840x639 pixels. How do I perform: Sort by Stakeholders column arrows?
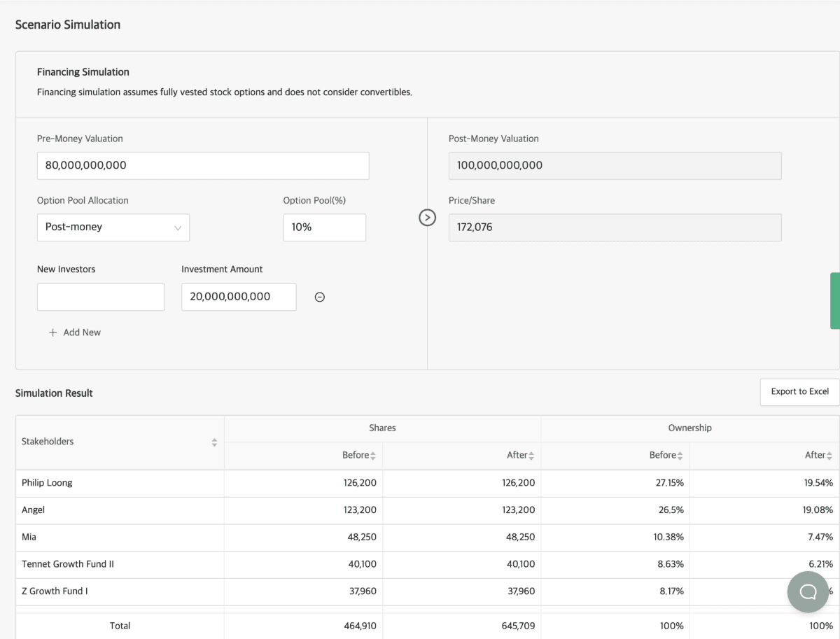[x=214, y=442]
